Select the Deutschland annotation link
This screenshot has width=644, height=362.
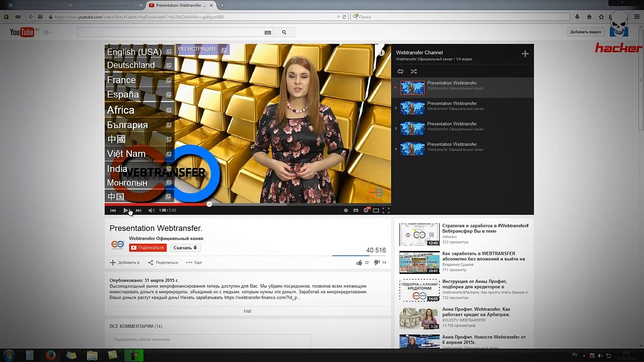point(139,65)
